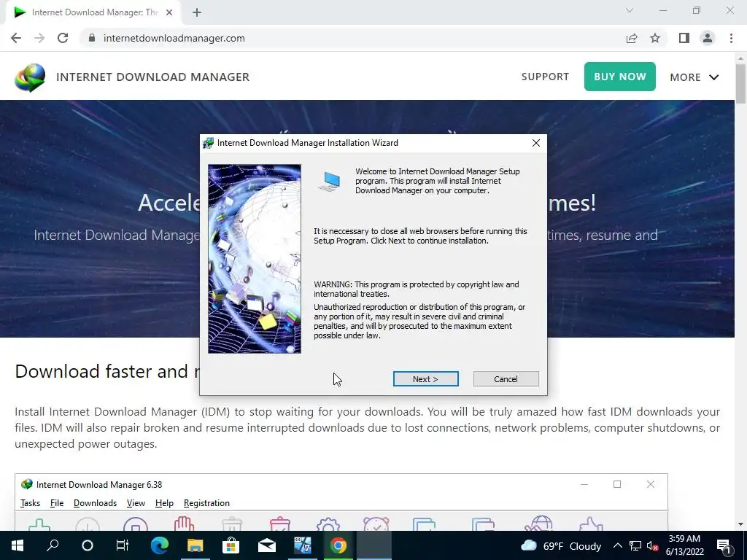Open Microsoft Store from the taskbar

pos(231,545)
